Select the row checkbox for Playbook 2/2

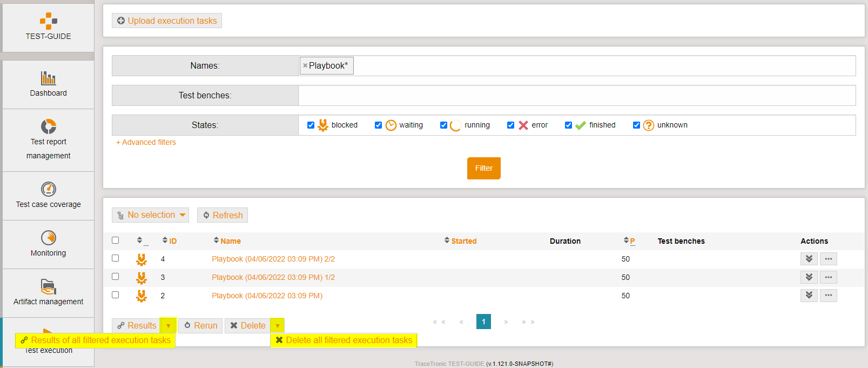click(x=115, y=258)
